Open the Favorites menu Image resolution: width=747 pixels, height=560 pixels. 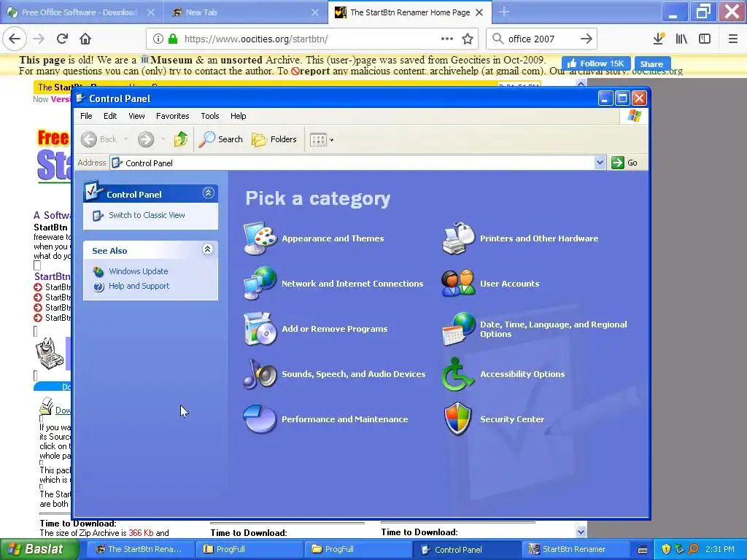click(x=172, y=116)
